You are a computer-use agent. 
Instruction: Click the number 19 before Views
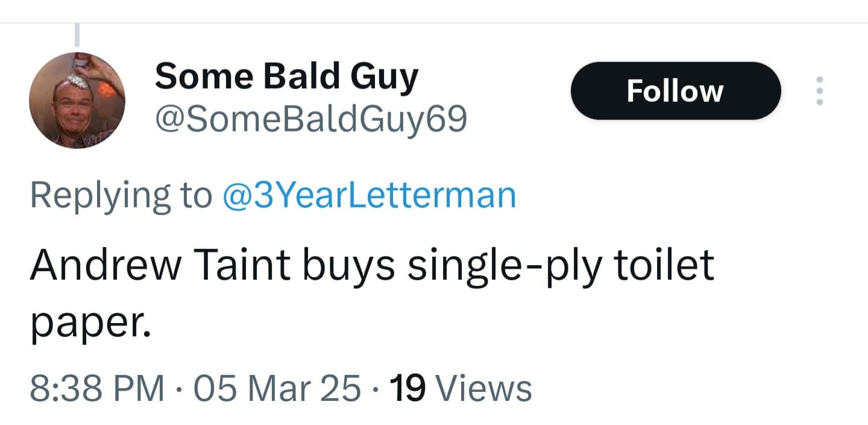coord(408,388)
